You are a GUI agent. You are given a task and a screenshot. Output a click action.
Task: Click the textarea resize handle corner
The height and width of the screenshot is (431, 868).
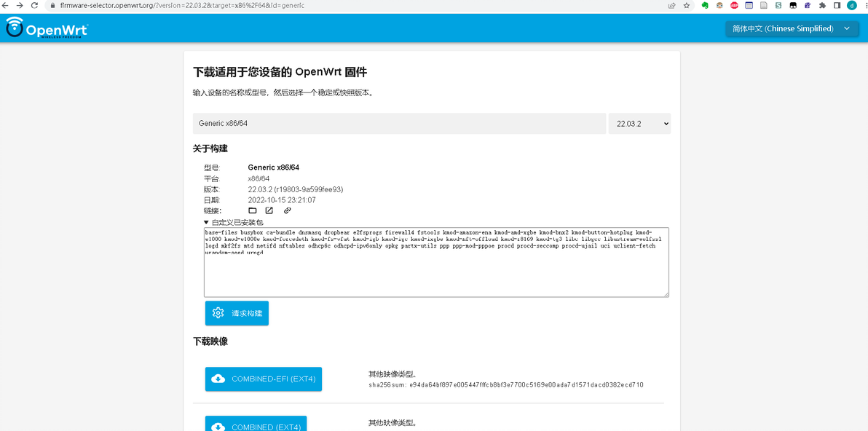click(x=666, y=294)
